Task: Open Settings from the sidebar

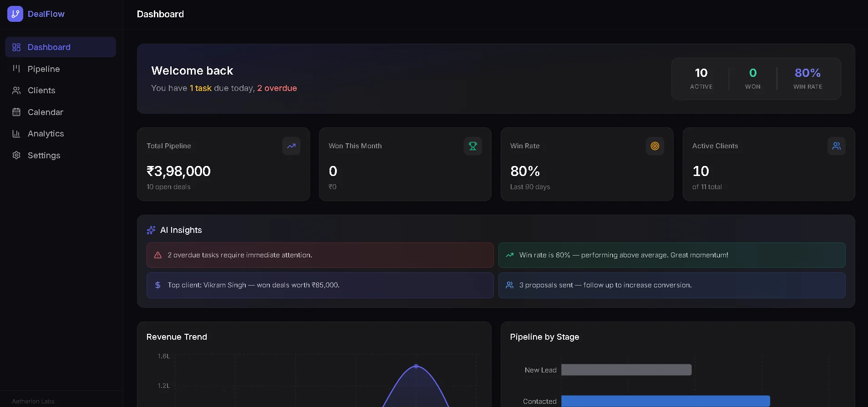Action: click(x=61, y=155)
